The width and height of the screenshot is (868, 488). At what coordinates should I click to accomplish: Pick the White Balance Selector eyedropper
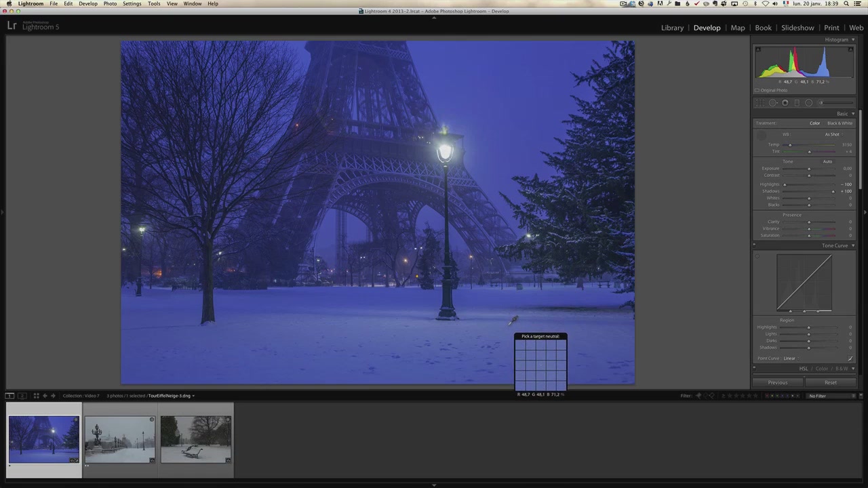click(762, 136)
